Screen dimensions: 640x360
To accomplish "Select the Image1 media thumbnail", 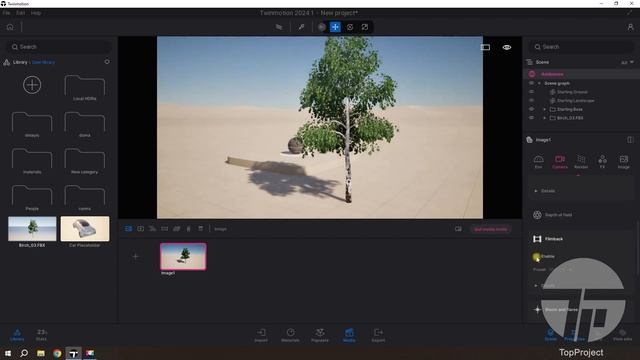I will point(183,257).
